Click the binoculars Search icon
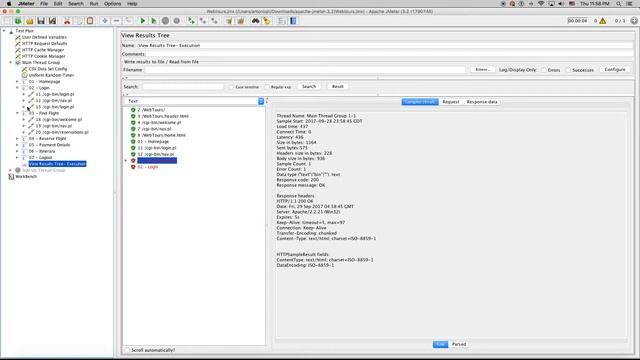 pos(256,21)
